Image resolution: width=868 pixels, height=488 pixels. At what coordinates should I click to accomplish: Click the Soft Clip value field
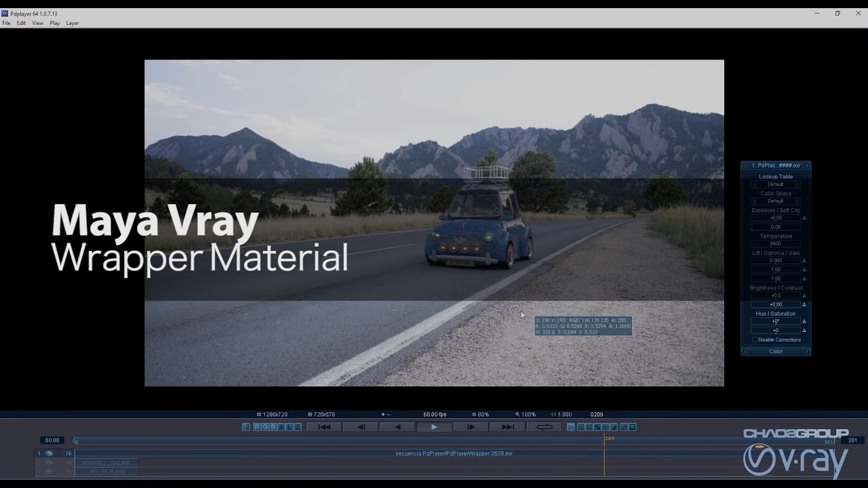(x=776, y=227)
